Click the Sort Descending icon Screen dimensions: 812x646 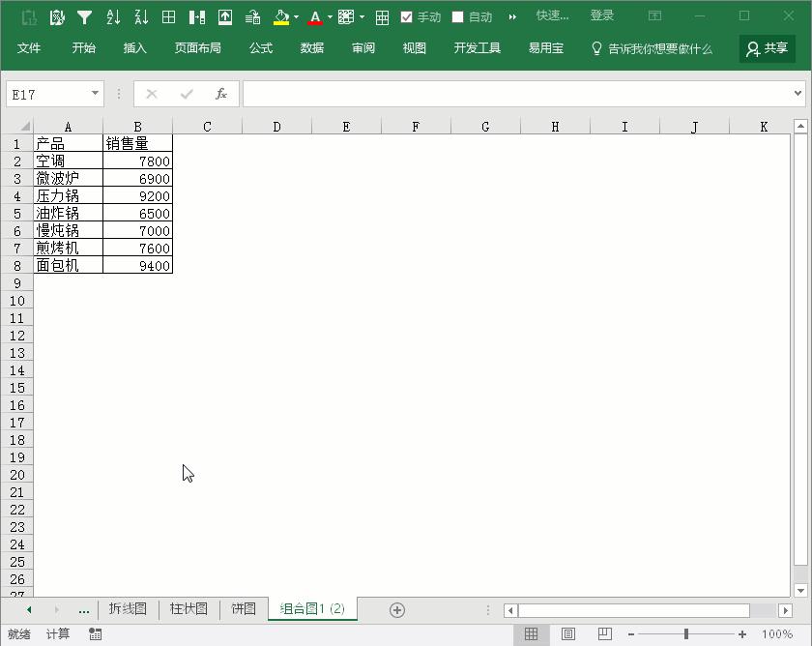(x=143, y=15)
